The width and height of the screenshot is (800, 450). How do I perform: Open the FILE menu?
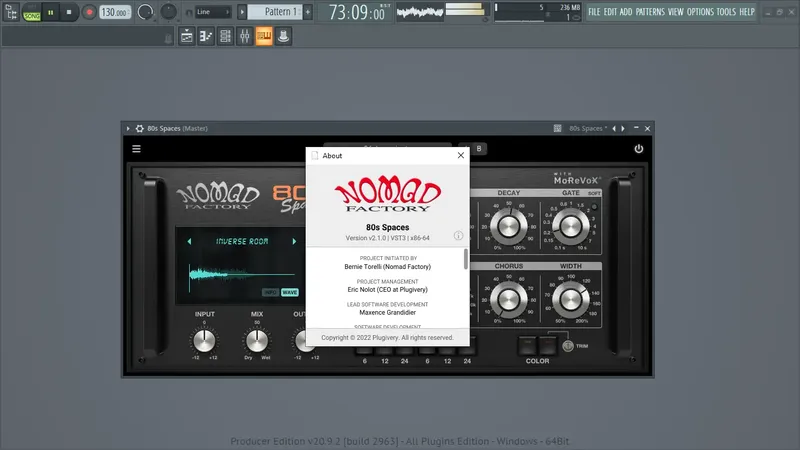594,12
